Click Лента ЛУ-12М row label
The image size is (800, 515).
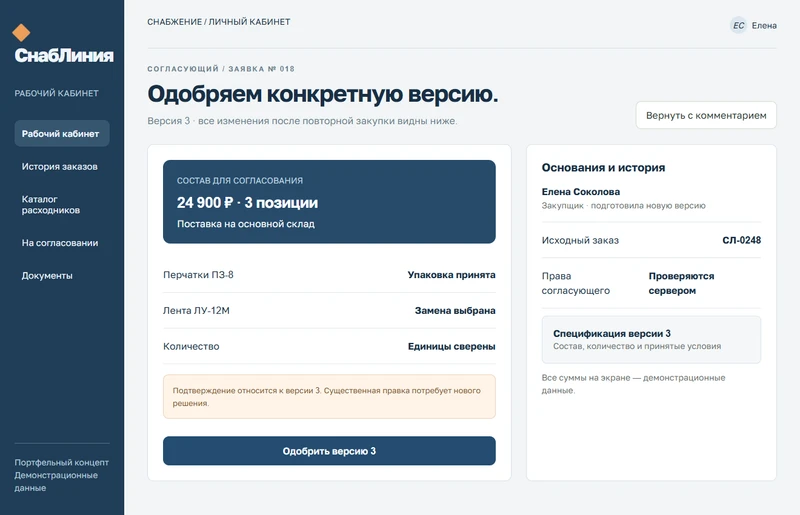coord(196,310)
